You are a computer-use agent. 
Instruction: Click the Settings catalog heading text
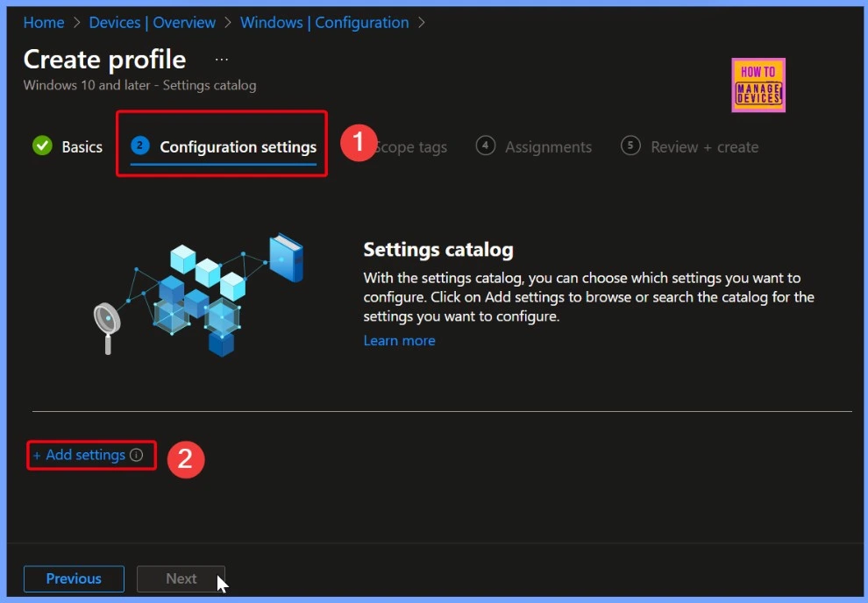(438, 250)
